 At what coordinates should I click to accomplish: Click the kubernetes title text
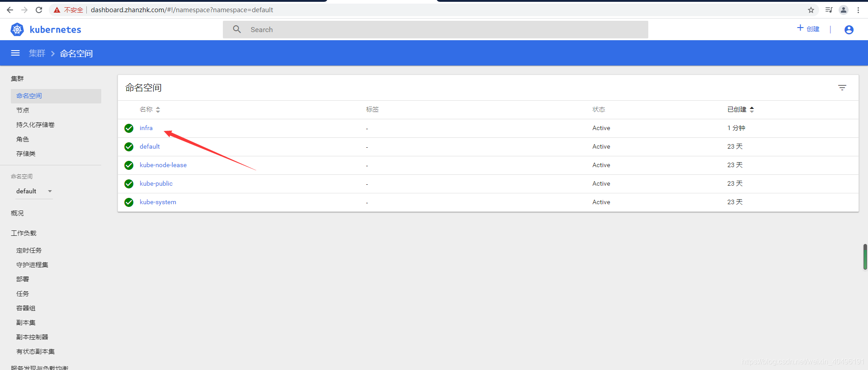[55, 30]
